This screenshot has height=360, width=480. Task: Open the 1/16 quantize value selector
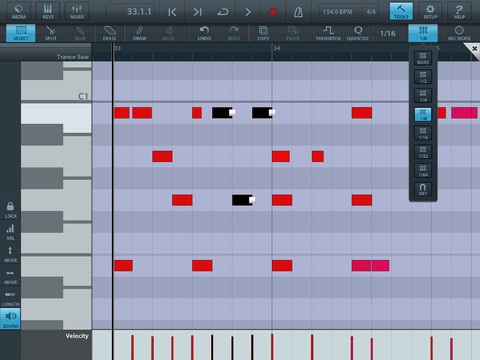tap(388, 33)
